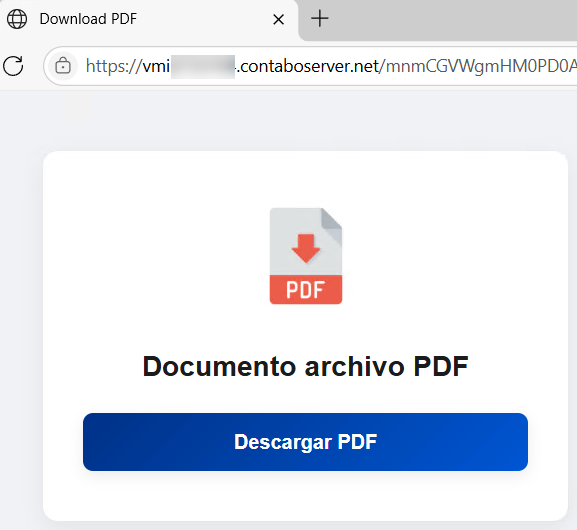This screenshot has height=530, width=577.
Task: Click the Descargar PDF button
Action: [305, 442]
